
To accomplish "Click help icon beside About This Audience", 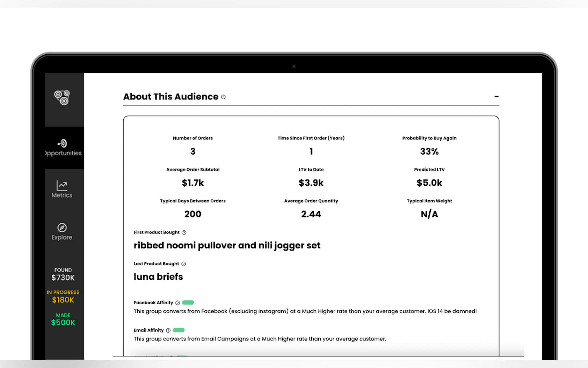I will click(x=223, y=97).
